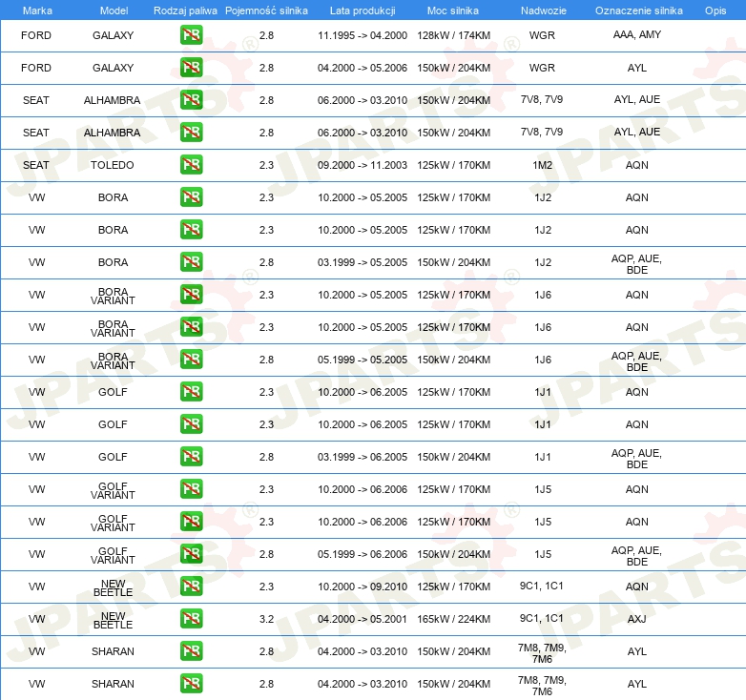Viewport: 746px width, 700px height.
Task: Select '1J5' body cell in Golf Variant 2.8 row
Action: [543, 554]
